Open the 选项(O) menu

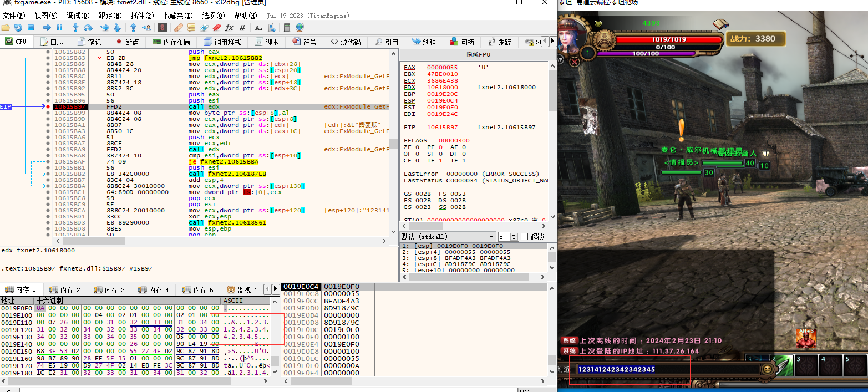(214, 16)
